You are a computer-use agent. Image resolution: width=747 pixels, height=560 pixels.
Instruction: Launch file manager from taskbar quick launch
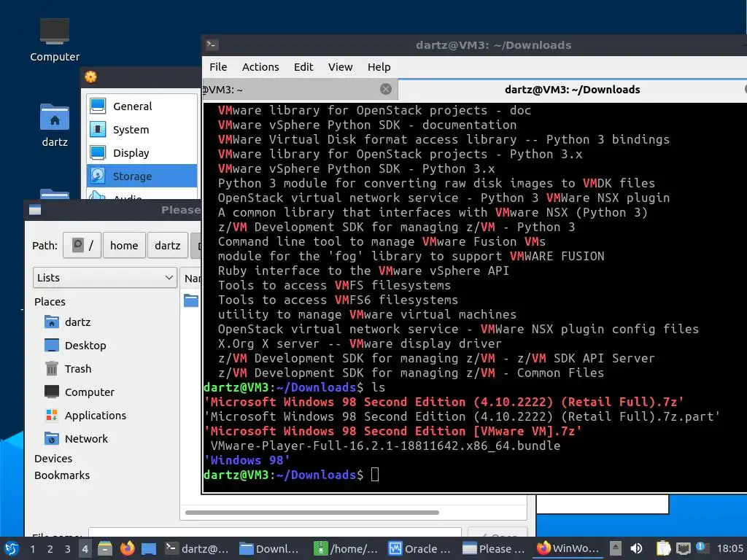pos(105,548)
